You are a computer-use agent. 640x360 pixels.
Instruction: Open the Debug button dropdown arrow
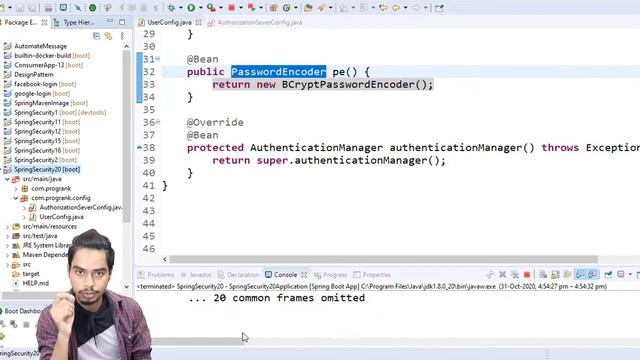[x=180, y=8]
